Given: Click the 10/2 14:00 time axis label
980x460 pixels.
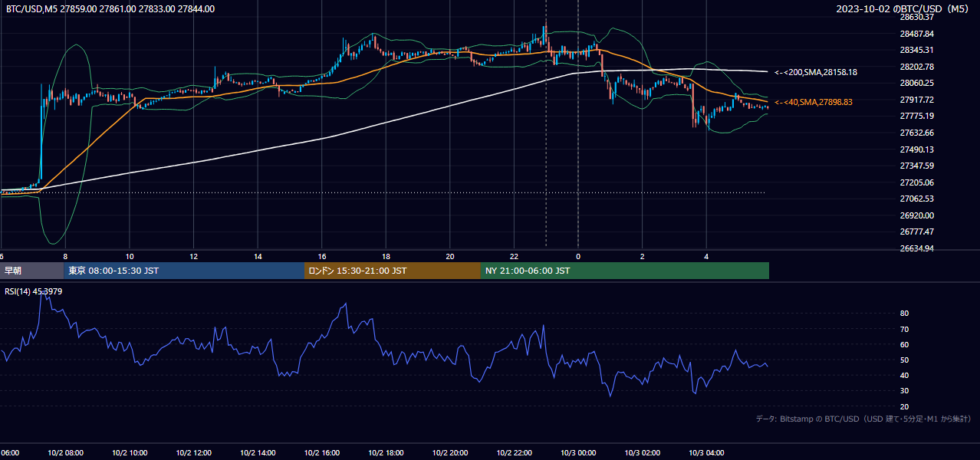Looking at the screenshot, I should click(258, 453).
